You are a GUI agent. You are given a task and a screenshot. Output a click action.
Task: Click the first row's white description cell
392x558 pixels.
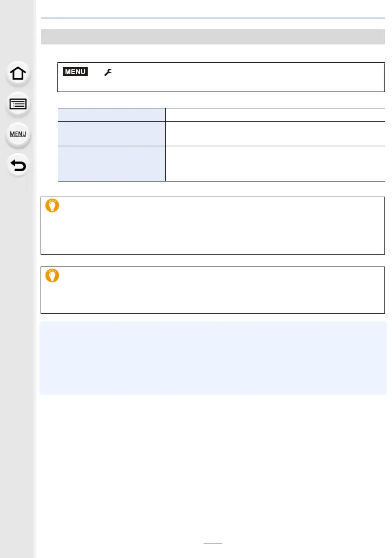[275, 114]
